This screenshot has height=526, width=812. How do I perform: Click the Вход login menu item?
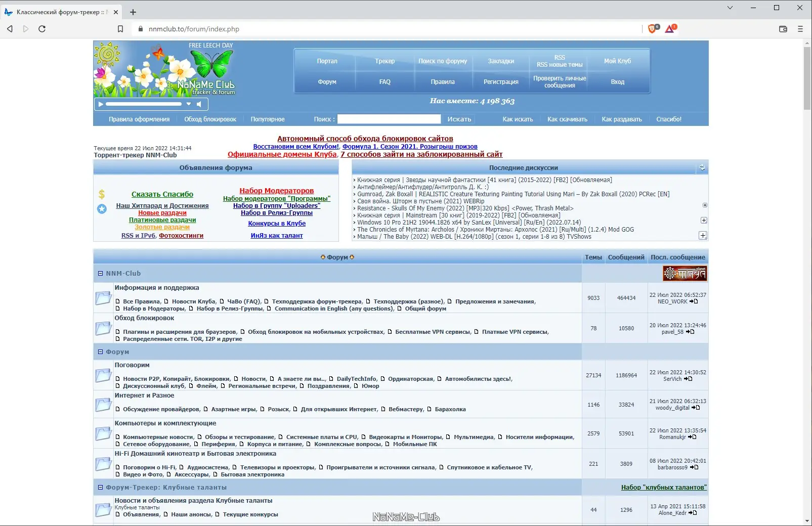click(x=617, y=81)
